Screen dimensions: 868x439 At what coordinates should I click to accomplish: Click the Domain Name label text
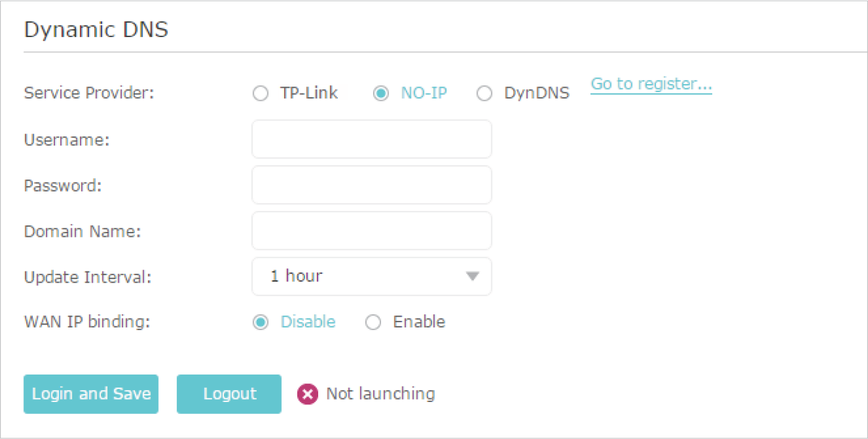pyautogui.click(x=82, y=231)
